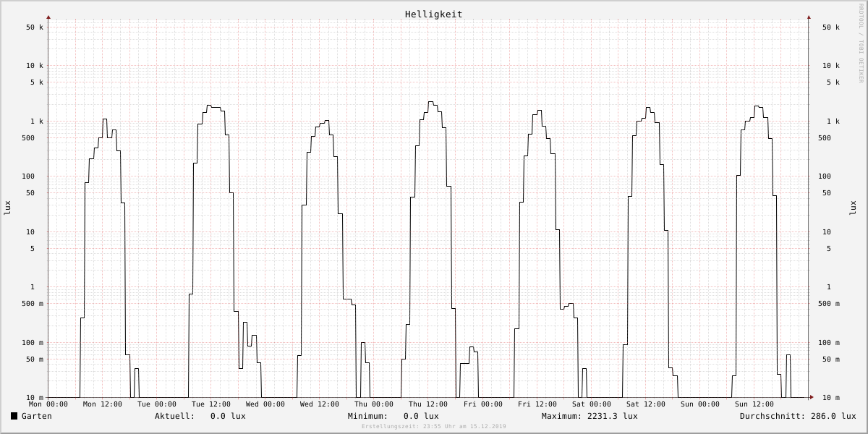Select the Durchschnitt 286.0 lux value
The image size is (868, 434).
click(x=833, y=416)
